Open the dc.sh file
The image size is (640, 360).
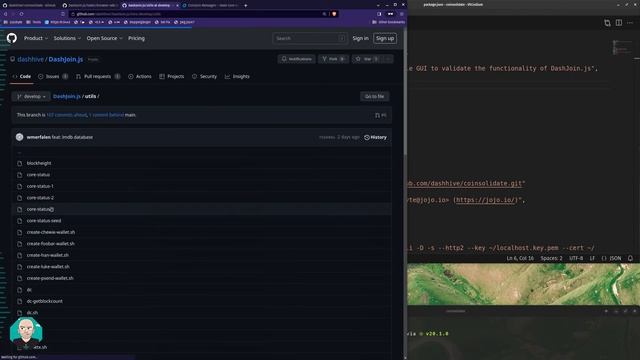pos(32,313)
